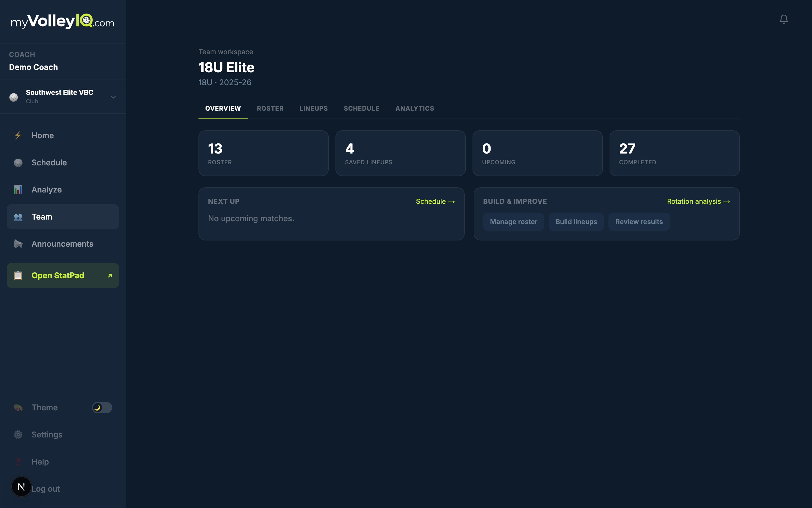This screenshot has width=812, height=508.
Task: Click the Help question mark icon
Action: [x=18, y=462]
